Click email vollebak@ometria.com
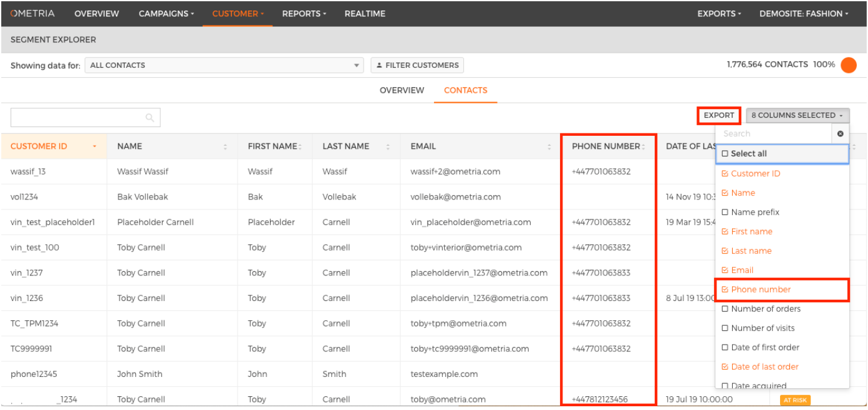Image resolution: width=868 pixels, height=410 pixels. click(456, 197)
